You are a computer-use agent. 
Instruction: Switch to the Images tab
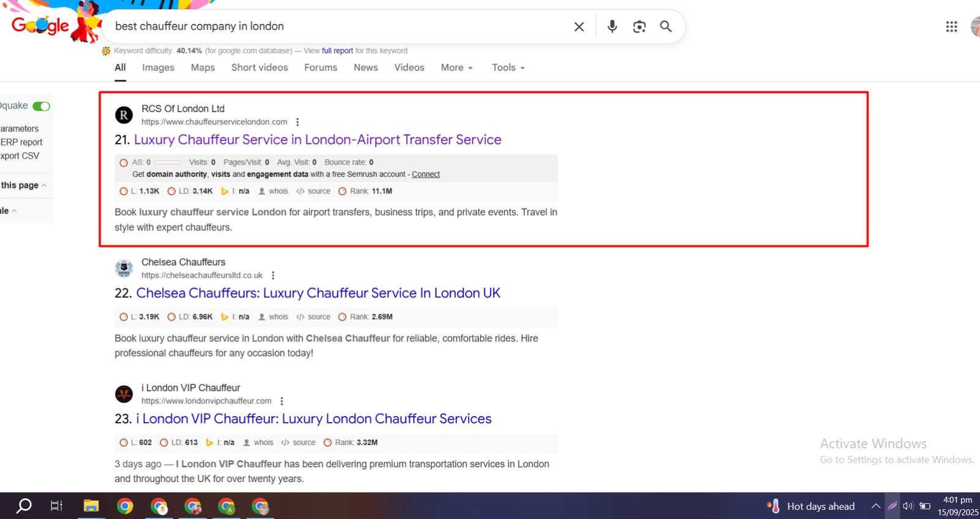[158, 67]
